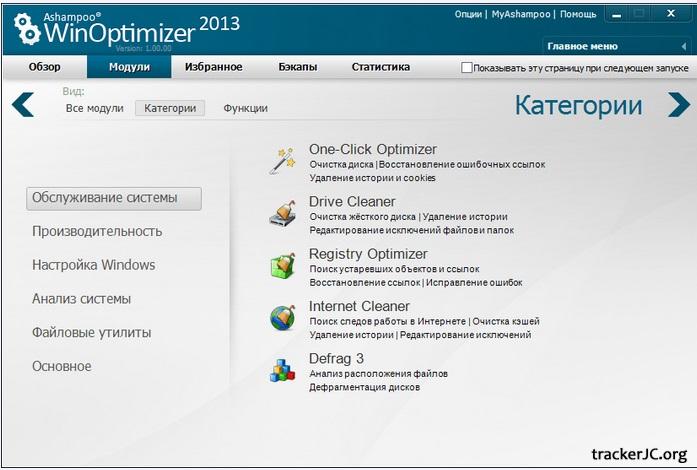Open the One-Click Optimizer title
The image size is (697, 470).
point(373,149)
